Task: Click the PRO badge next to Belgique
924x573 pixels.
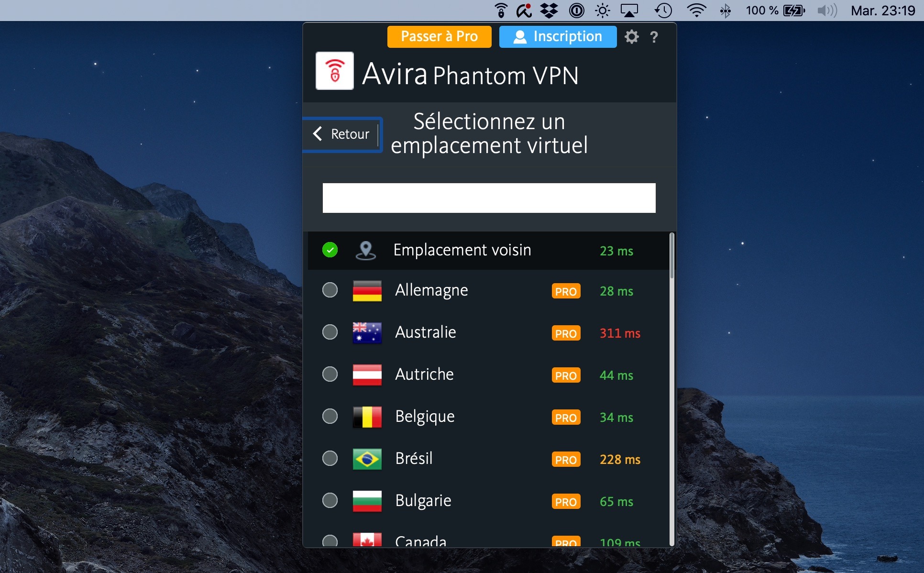Action: pos(566,418)
